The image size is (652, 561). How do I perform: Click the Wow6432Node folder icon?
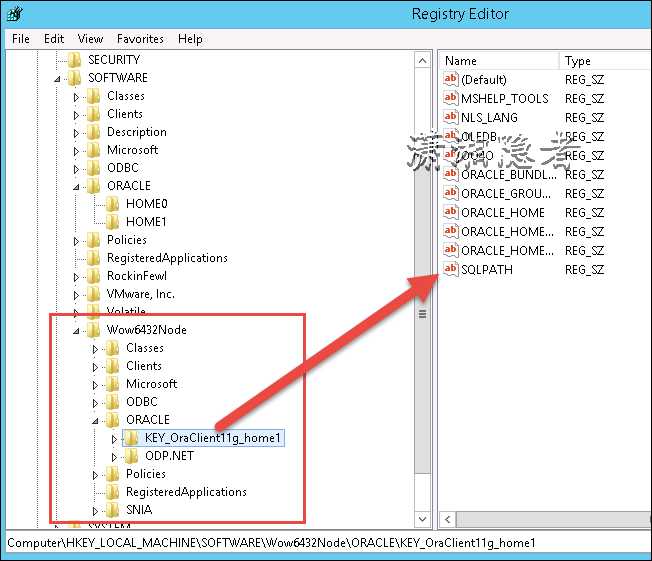coord(94,330)
